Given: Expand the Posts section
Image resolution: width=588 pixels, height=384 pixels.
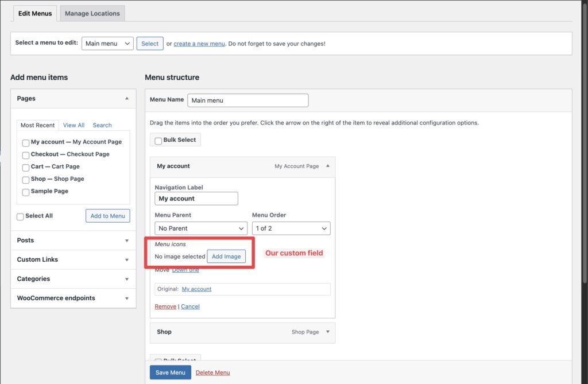Looking at the screenshot, I should click(127, 241).
